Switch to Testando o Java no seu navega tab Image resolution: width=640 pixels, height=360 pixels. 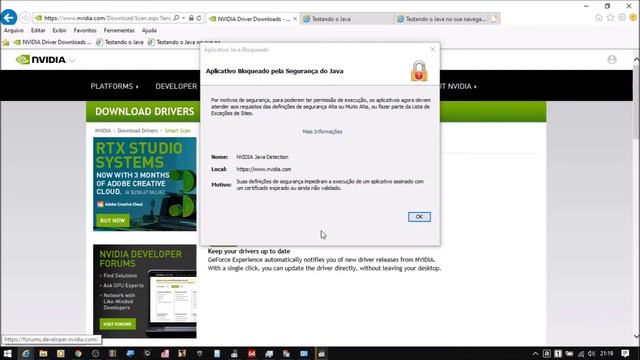pos(441,19)
